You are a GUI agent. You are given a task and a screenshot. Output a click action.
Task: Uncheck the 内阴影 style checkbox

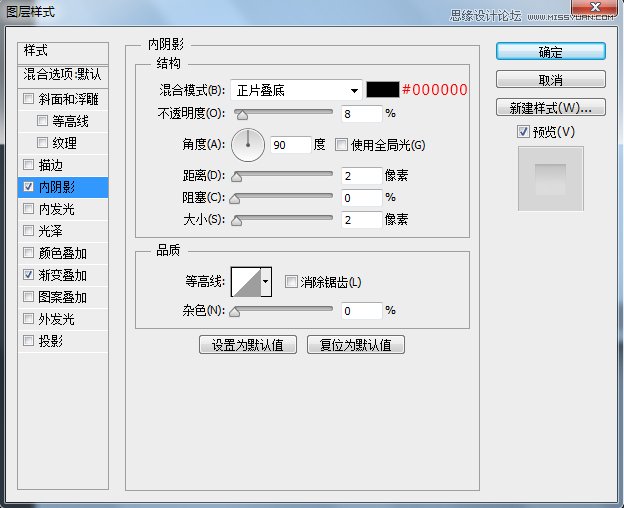[28, 187]
